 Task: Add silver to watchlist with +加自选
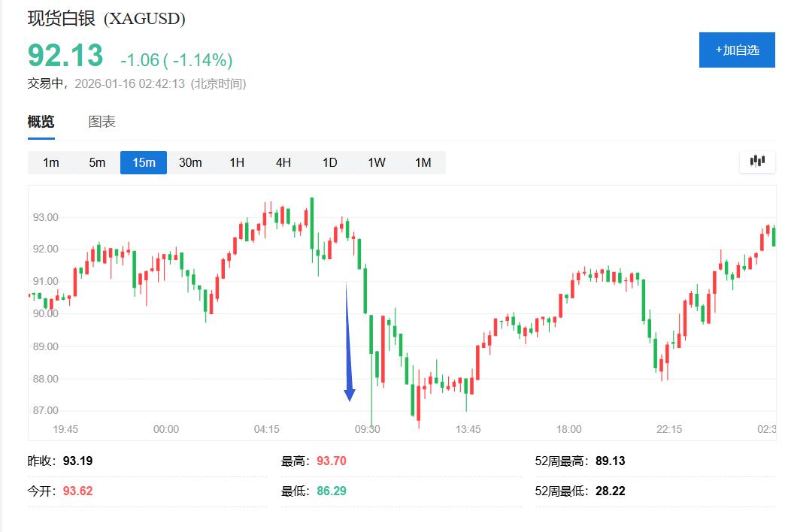736,50
